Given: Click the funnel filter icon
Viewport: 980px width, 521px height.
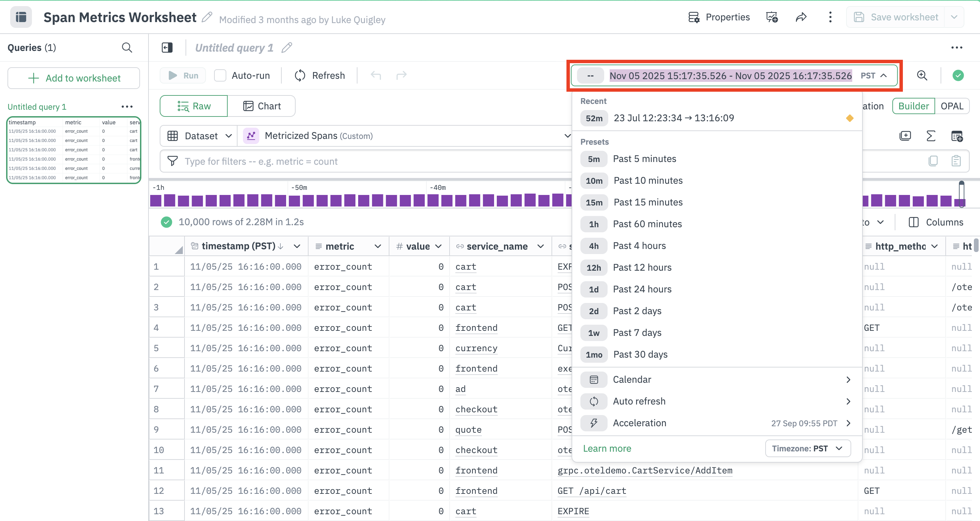Looking at the screenshot, I should pyautogui.click(x=172, y=161).
